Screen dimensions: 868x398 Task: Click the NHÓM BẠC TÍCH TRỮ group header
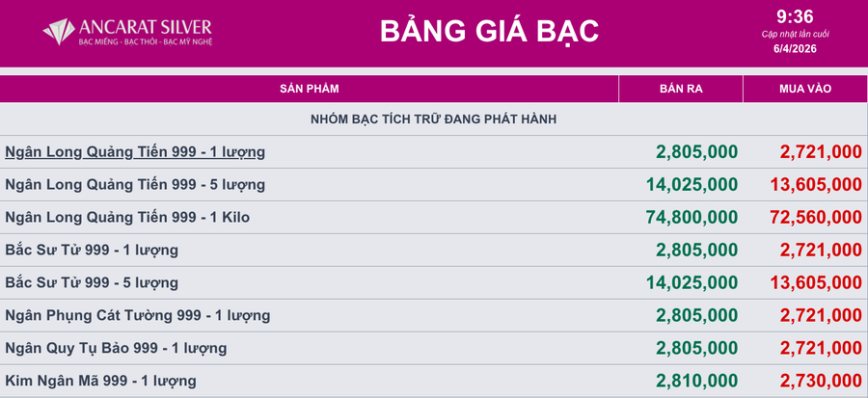click(x=434, y=119)
